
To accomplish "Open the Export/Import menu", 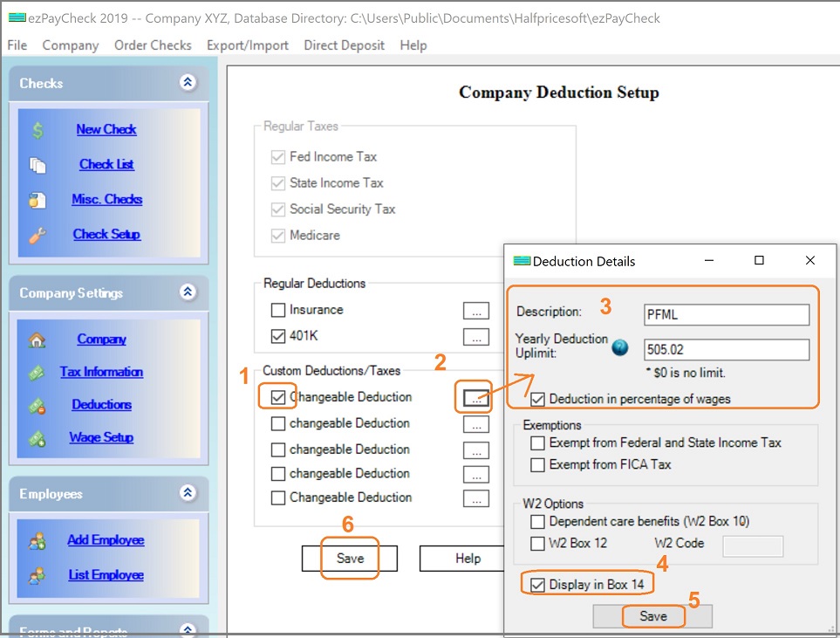I will click(x=247, y=45).
